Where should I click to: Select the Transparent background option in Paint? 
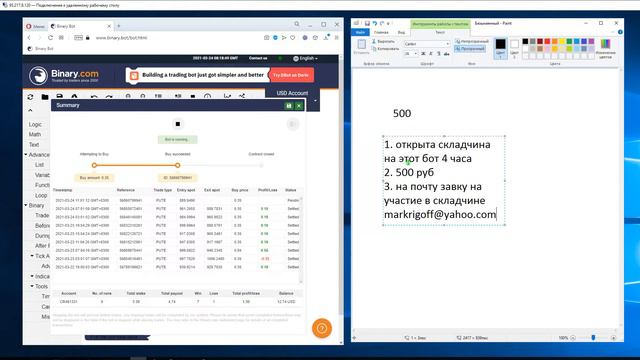(470, 49)
